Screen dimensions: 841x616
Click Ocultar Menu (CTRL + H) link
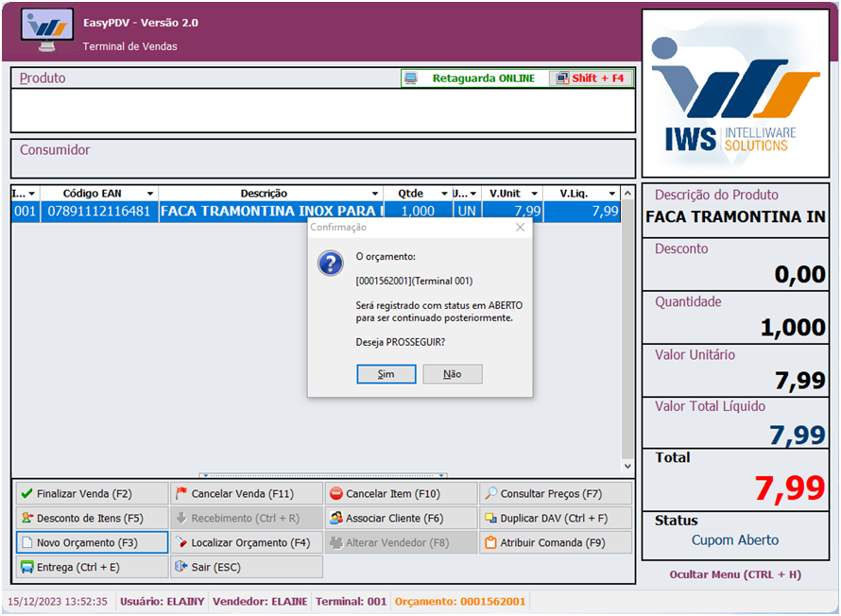(734, 574)
